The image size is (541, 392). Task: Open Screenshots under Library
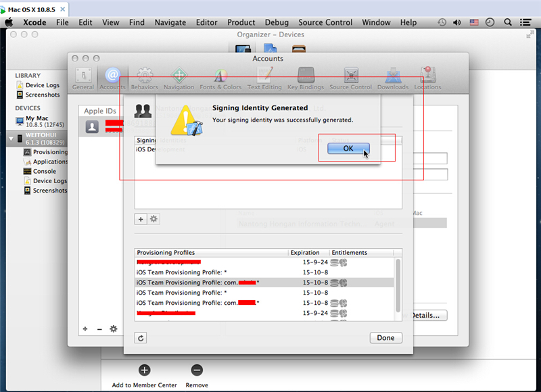pyautogui.click(x=38, y=95)
